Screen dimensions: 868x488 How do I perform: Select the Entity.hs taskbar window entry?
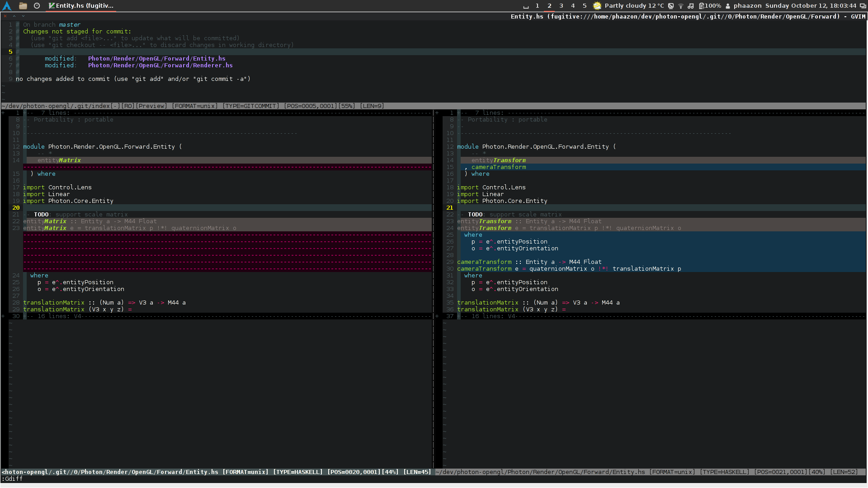click(81, 6)
